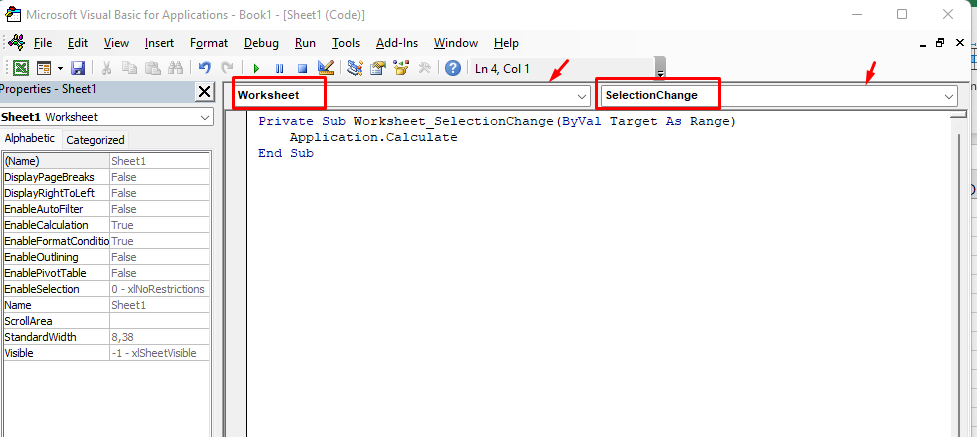
Task: Open the View menu
Action: [117, 43]
